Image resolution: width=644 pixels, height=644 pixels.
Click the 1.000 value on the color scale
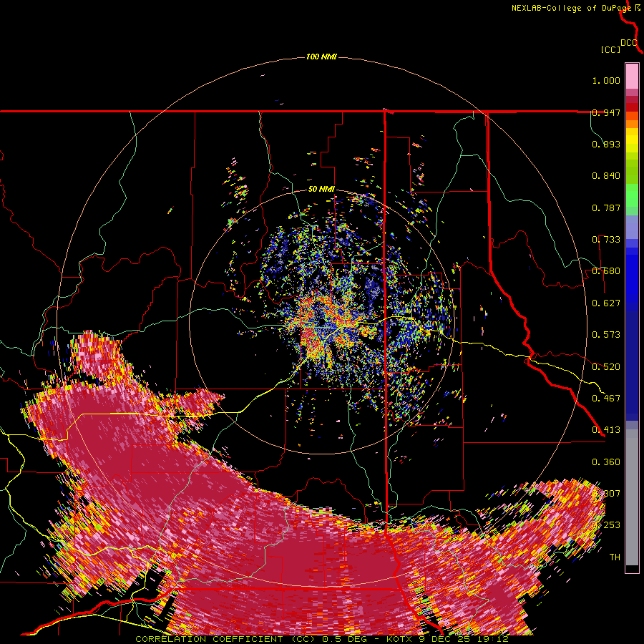(x=606, y=80)
